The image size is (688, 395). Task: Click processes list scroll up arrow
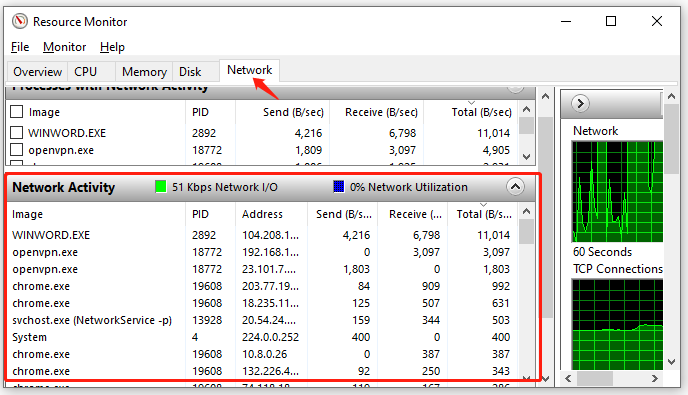(x=527, y=109)
